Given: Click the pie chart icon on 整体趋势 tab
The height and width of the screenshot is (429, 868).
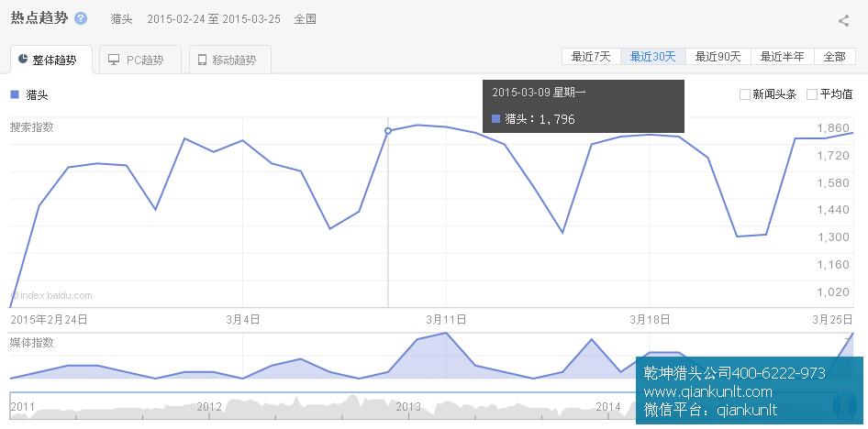Looking at the screenshot, I should (23, 60).
